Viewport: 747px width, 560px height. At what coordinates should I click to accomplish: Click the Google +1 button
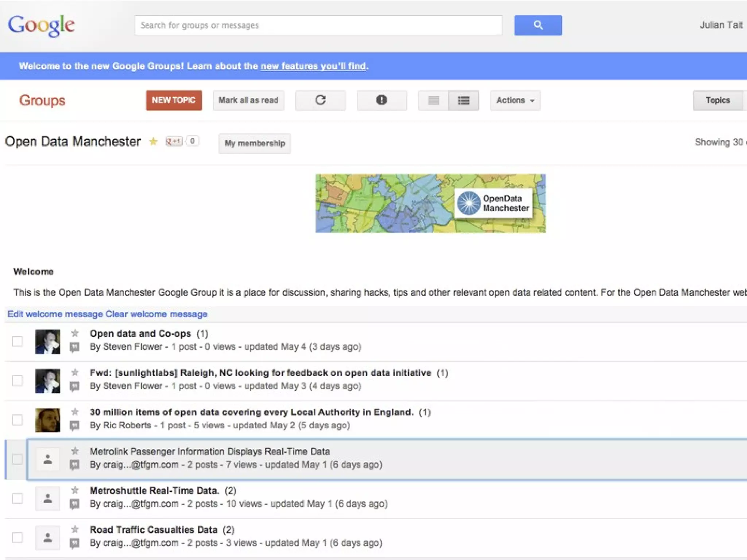(x=174, y=141)
